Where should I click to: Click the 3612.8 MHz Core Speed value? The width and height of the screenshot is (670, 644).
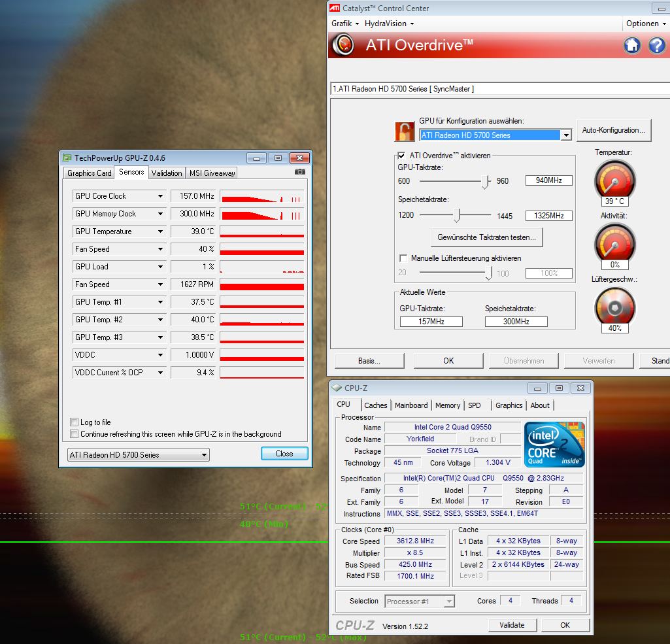(415, 541)
